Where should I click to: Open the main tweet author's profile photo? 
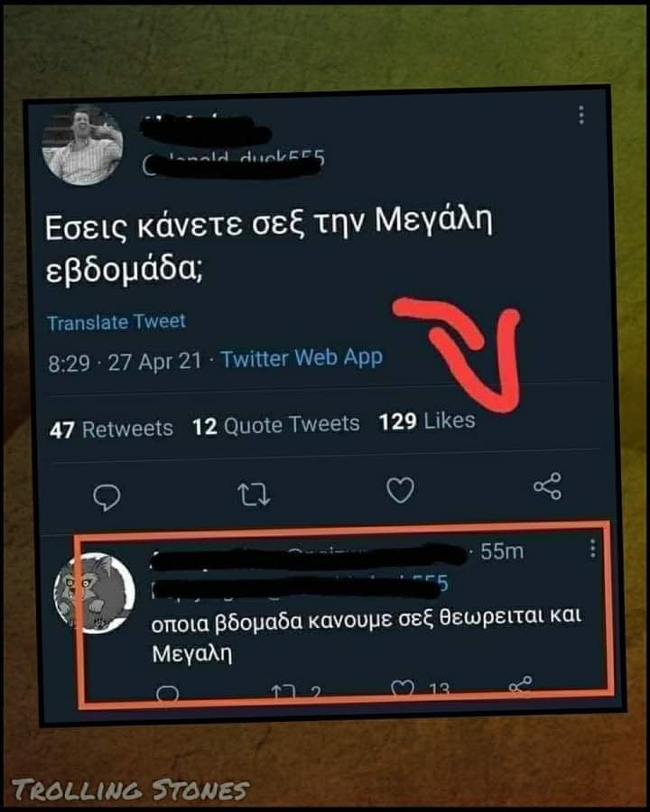point(82,145)
